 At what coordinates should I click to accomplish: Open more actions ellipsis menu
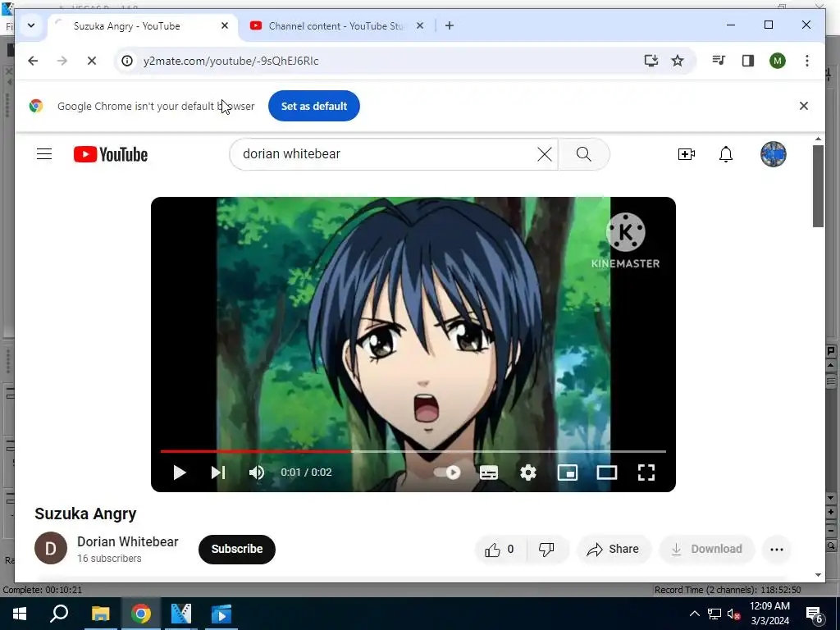[x=777, y=549]
